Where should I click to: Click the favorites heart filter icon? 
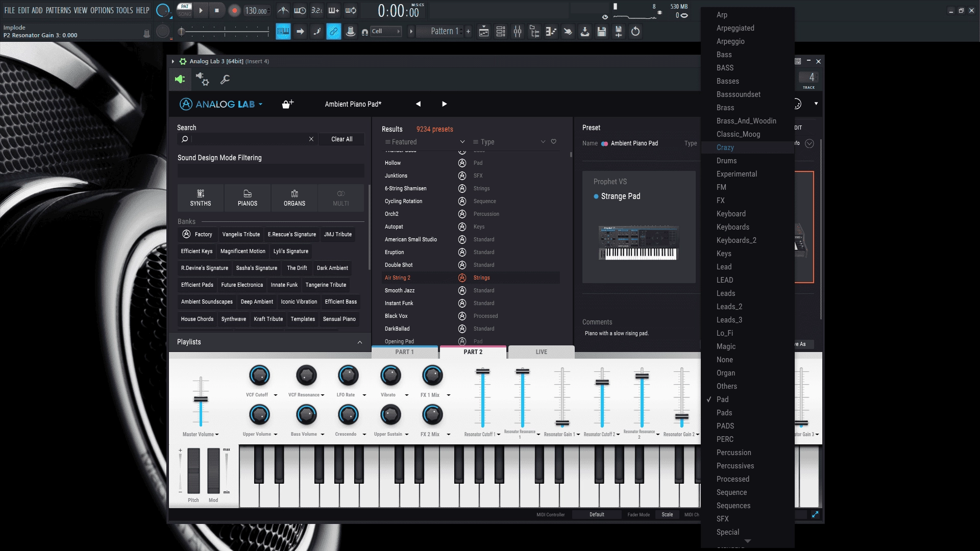click(553, 142)
